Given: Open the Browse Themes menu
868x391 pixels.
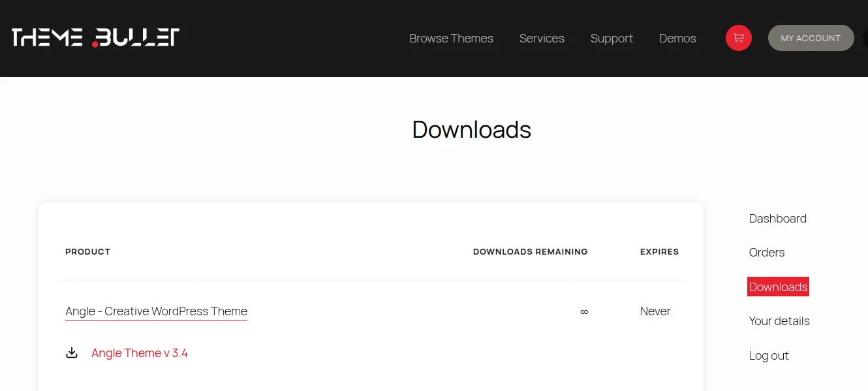Looking at the screenshot, I should [x=451, y=39].
